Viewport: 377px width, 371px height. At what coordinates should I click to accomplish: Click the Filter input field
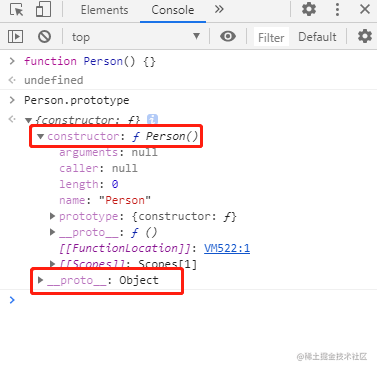coord(271,37)
